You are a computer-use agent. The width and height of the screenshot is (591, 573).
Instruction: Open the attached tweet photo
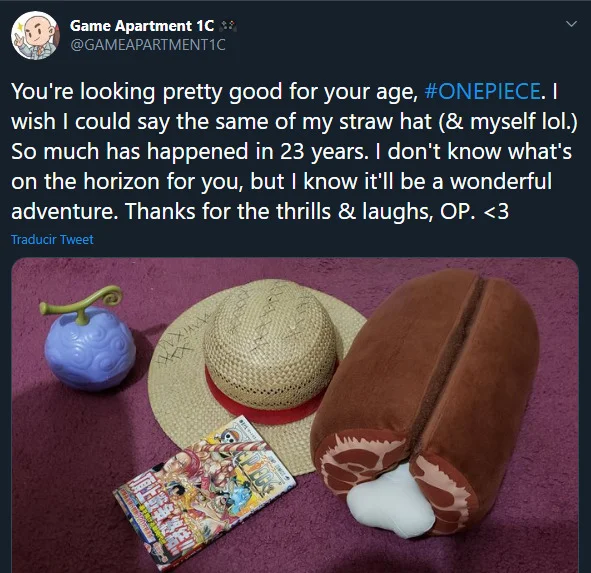point(295,415)
